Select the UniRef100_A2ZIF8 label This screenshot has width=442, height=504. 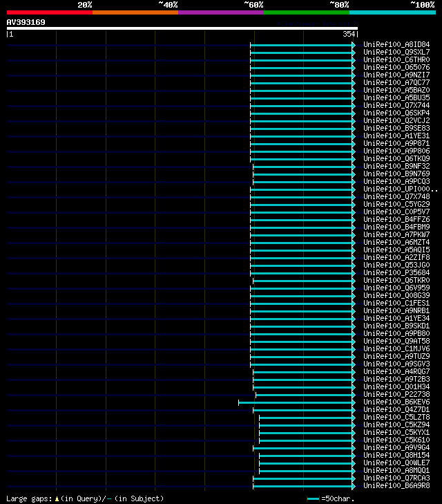(396, 257)
